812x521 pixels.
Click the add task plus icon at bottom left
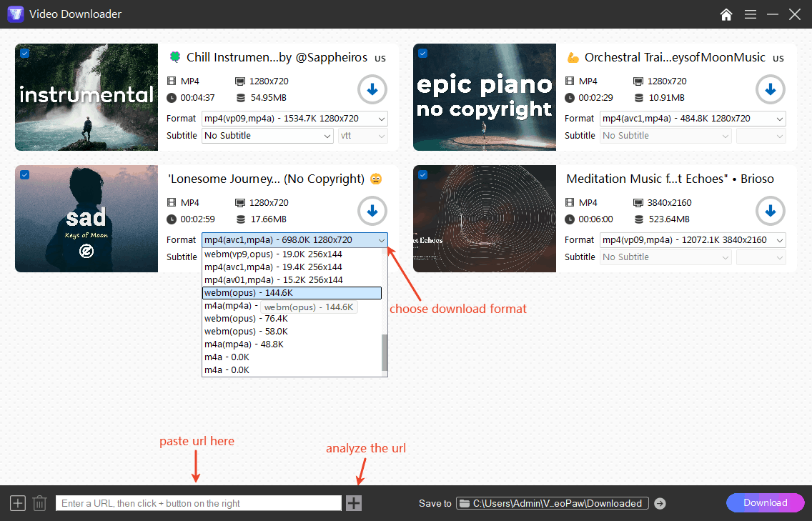point(18,503)
